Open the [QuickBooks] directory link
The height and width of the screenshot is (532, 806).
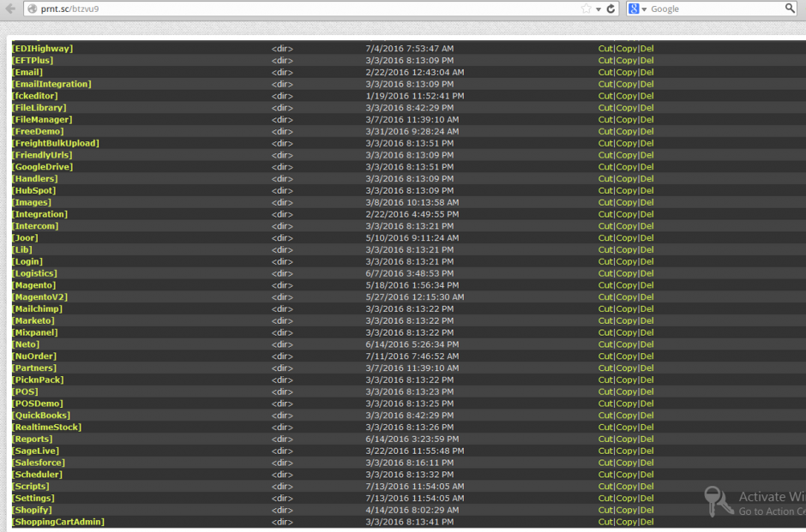41,415
